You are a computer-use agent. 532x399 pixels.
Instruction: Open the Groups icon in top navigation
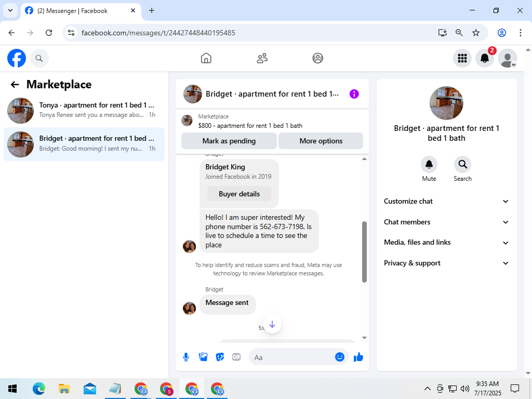pyautogui.click(x=317, y=58)
